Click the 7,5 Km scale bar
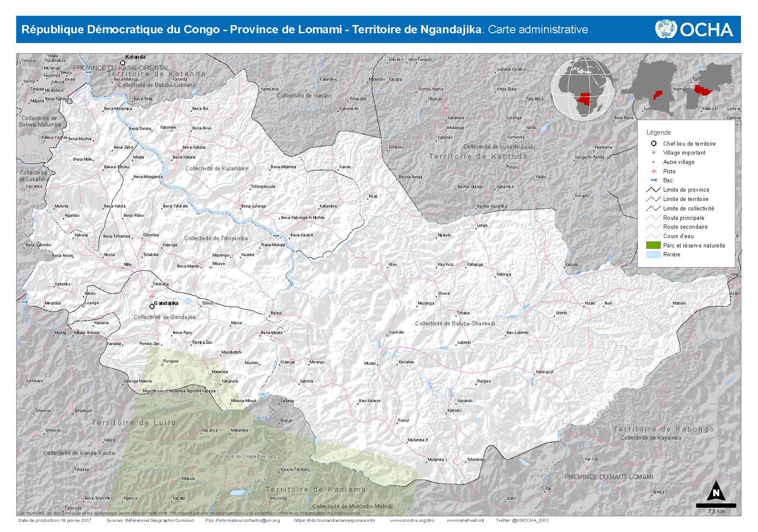Viewport: 758px width, 532px height. (716, 506)
